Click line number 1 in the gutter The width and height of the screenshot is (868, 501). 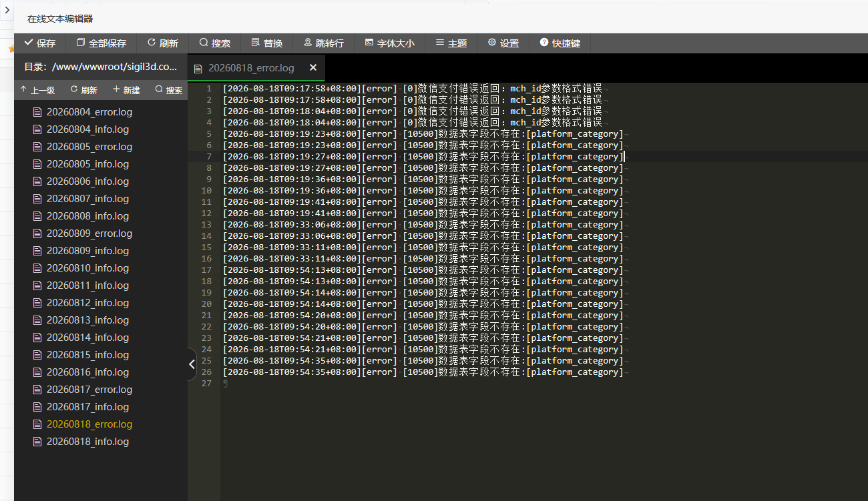point(209,89)
